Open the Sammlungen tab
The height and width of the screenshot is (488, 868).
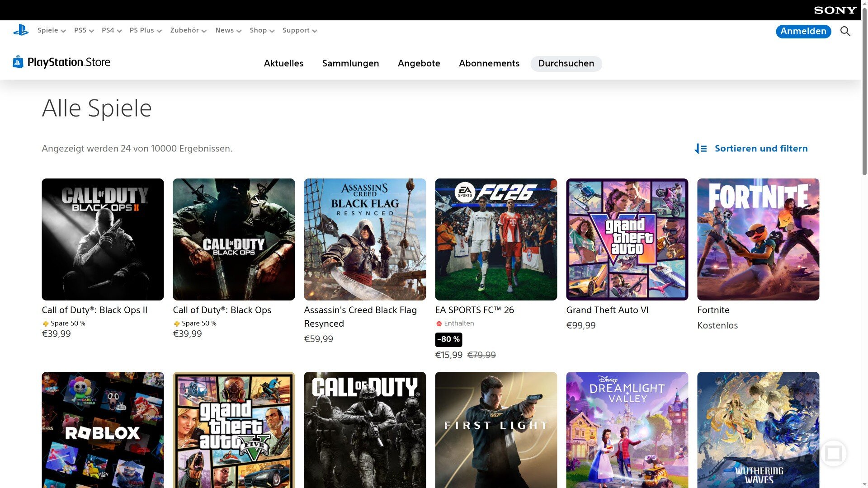coord(350,64)
